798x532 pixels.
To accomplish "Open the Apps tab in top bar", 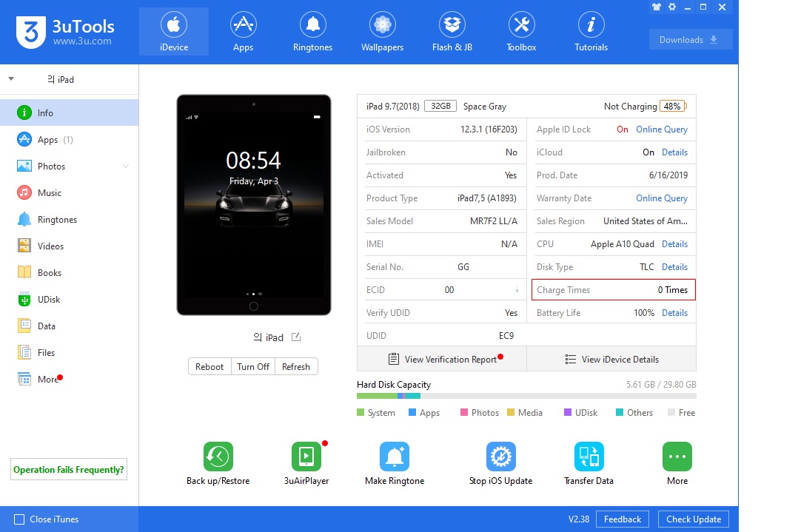I will [x=244, y=32].
